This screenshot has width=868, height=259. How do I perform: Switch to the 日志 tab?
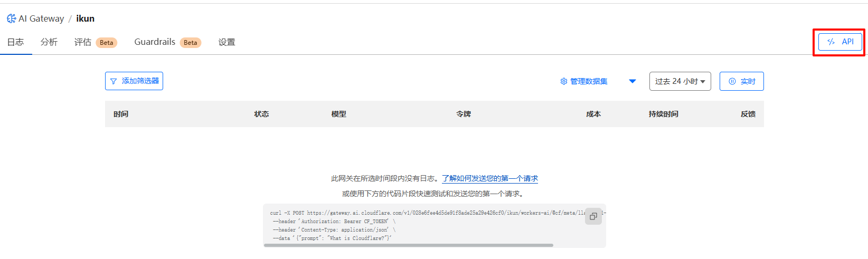(15, 42)
